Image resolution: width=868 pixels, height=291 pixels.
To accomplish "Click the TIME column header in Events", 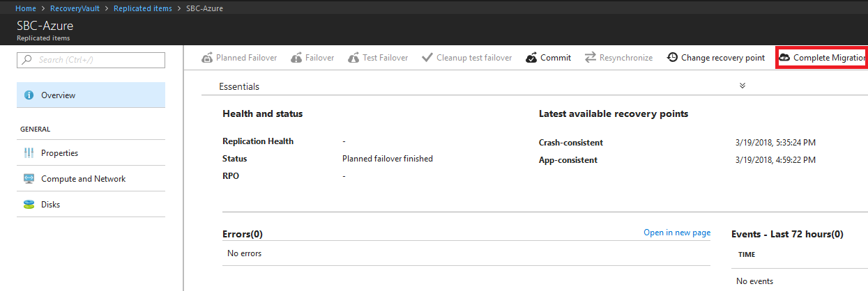I will [x=747, y=255].
